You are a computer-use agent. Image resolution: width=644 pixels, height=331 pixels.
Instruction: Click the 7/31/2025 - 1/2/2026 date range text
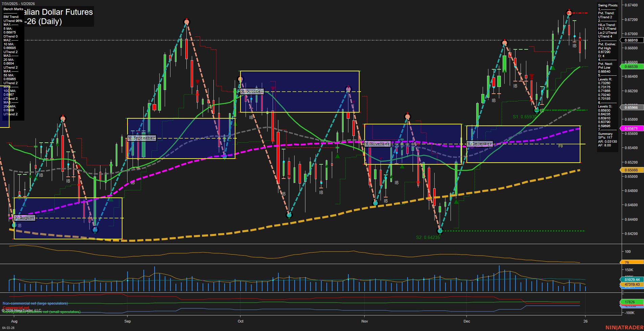tap(19, 3)
